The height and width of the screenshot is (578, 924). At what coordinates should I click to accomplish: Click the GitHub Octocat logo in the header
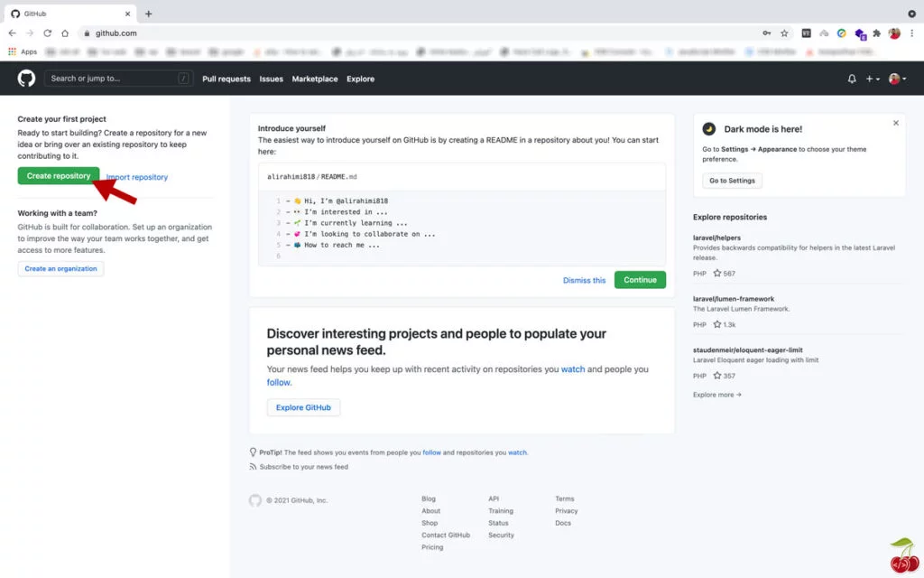coord(25,79)
